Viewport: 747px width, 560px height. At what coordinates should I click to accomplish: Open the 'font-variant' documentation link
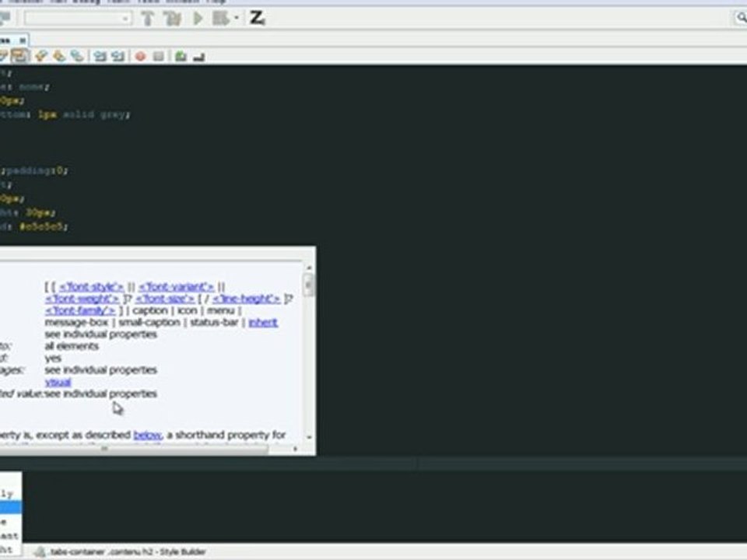click(177, 287)
